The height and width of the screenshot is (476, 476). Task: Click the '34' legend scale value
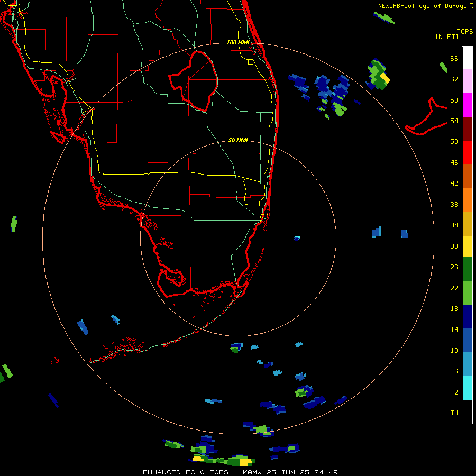(454, 225)
